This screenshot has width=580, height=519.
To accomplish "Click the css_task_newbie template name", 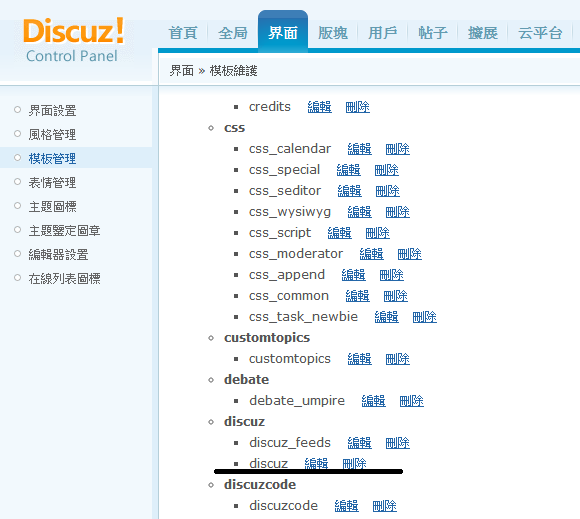I will (x=303, y=317).
